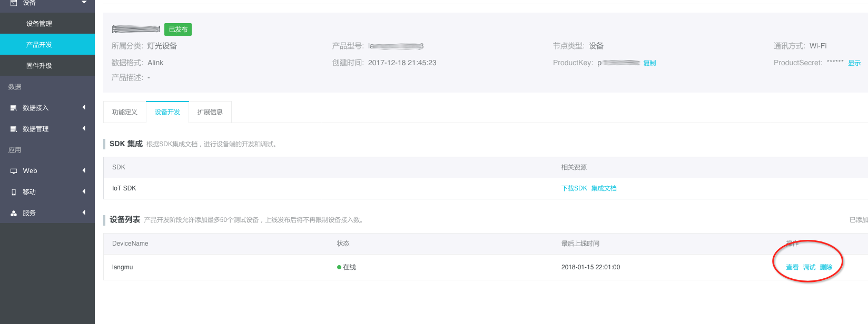Click the 2018-01-15 22:01:00 timestamp
Viewport: 868px width, 324px height.
[x=590, y=267]
